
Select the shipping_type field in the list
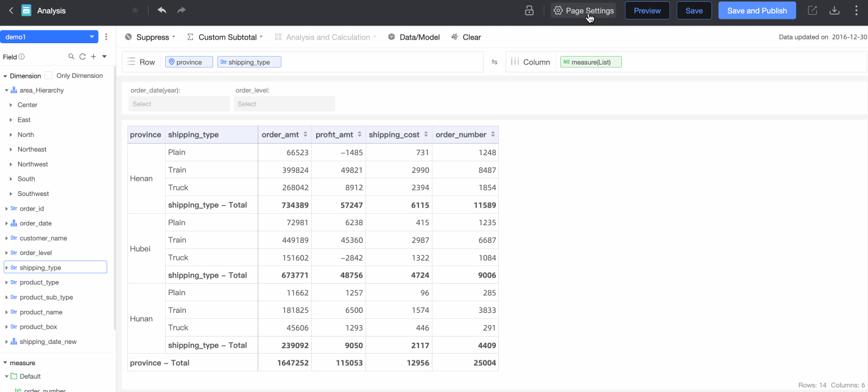click(x=40, y=267)
